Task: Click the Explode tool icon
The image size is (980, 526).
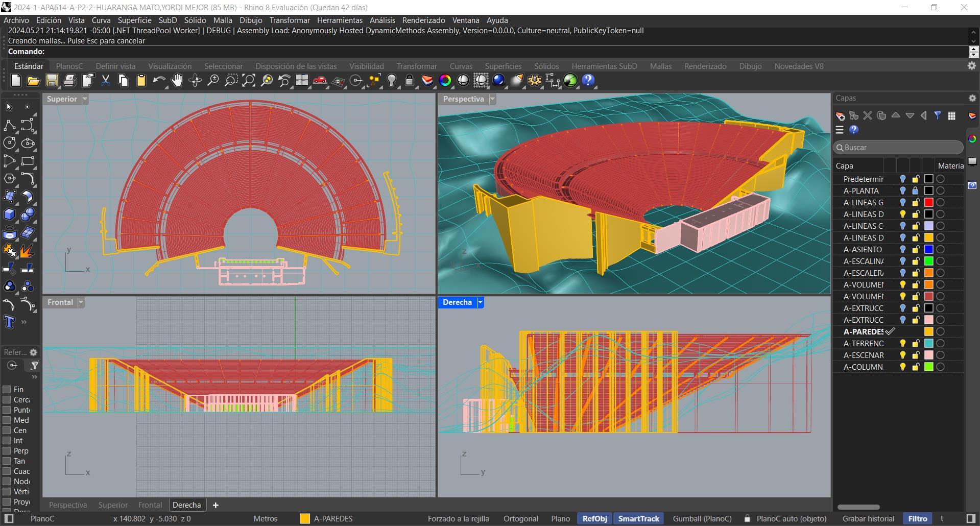Action: 27,250
